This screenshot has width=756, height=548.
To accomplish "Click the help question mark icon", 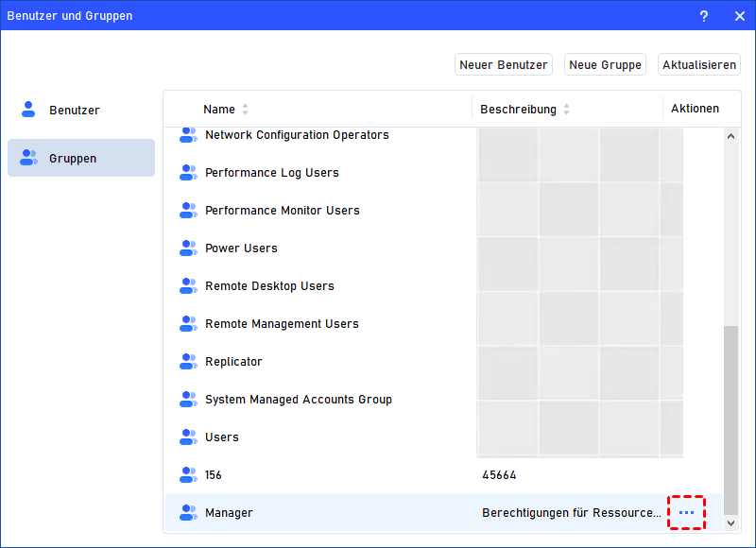I will [704, 16].
